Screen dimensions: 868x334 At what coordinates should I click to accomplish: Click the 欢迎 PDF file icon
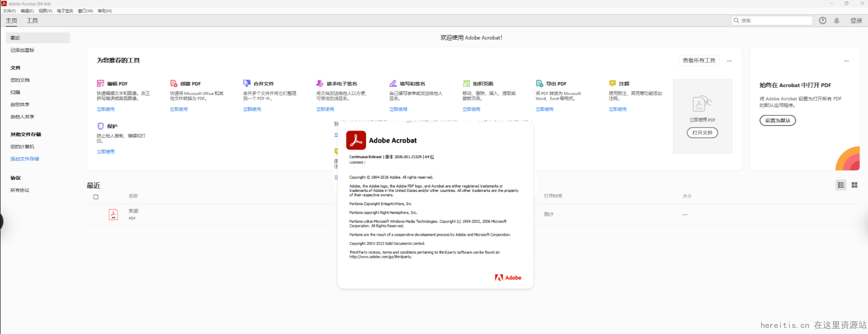click(113, 214)
